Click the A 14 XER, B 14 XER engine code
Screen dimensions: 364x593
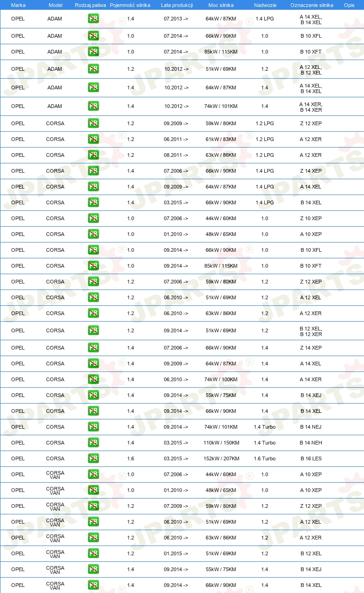point(311,107)
